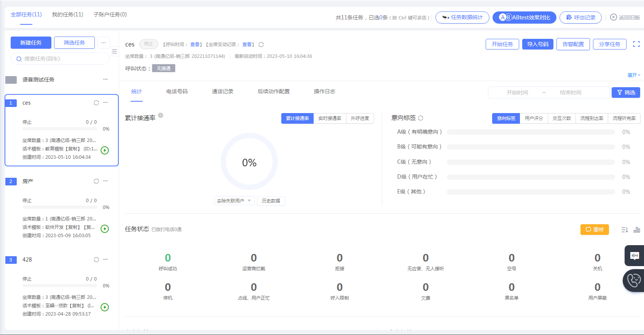Viewport: 644px width, 335px height.
Task: Click the ABtest效果对比 button
Action: tap(524, 18)
